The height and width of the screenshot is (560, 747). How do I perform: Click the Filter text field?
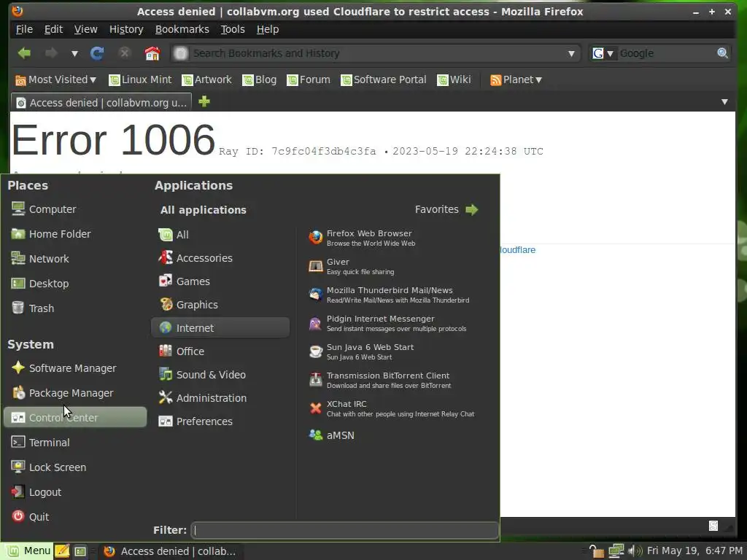point(345,530)
